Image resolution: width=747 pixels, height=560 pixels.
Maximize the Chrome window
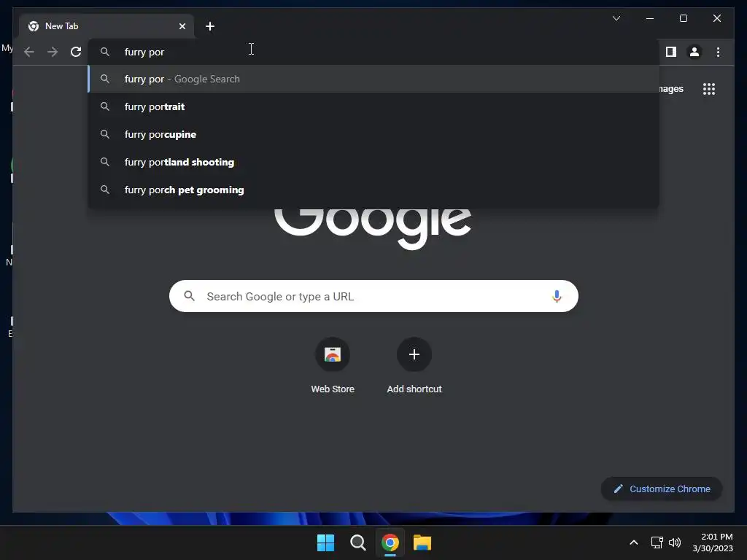pos(683,18)
